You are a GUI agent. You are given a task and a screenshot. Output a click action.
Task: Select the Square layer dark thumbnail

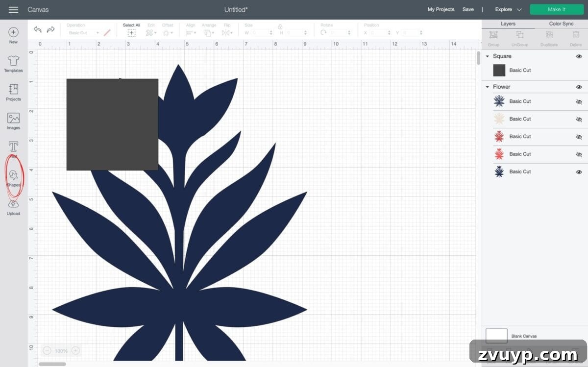point(499,70)
